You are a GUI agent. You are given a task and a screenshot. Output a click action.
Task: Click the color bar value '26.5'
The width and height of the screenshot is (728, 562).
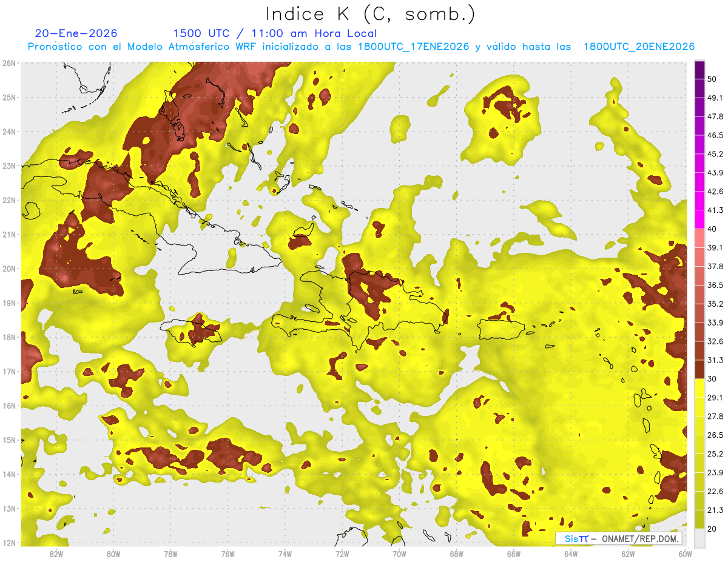point(715,435)
